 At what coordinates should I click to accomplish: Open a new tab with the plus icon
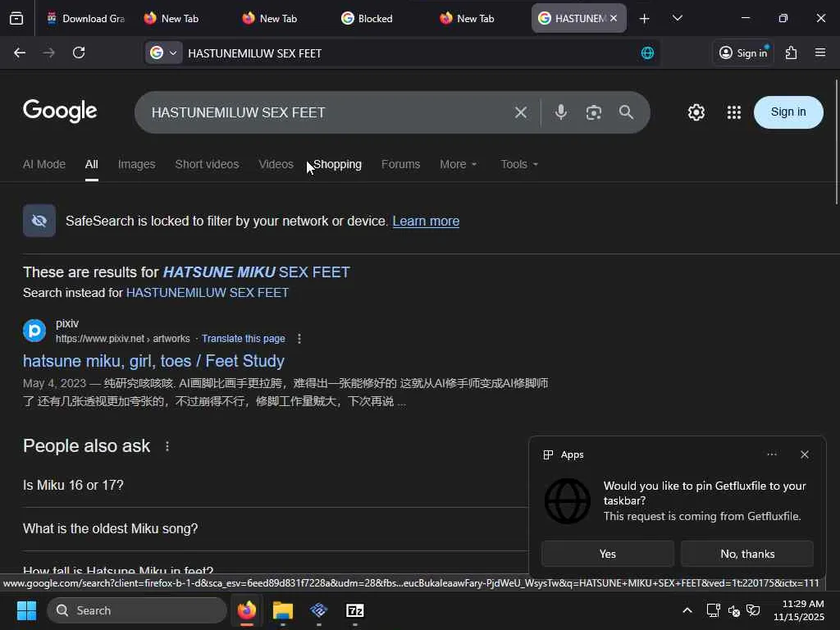(645, 19)
